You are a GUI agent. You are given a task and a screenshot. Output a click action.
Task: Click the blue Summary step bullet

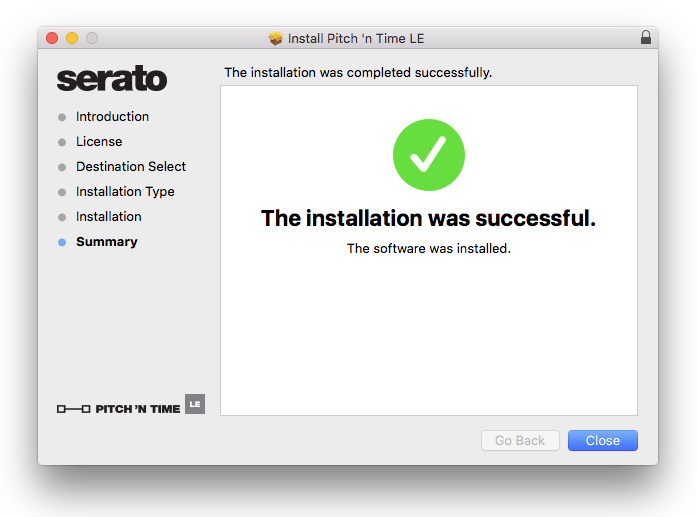click(x=63, y=242)
